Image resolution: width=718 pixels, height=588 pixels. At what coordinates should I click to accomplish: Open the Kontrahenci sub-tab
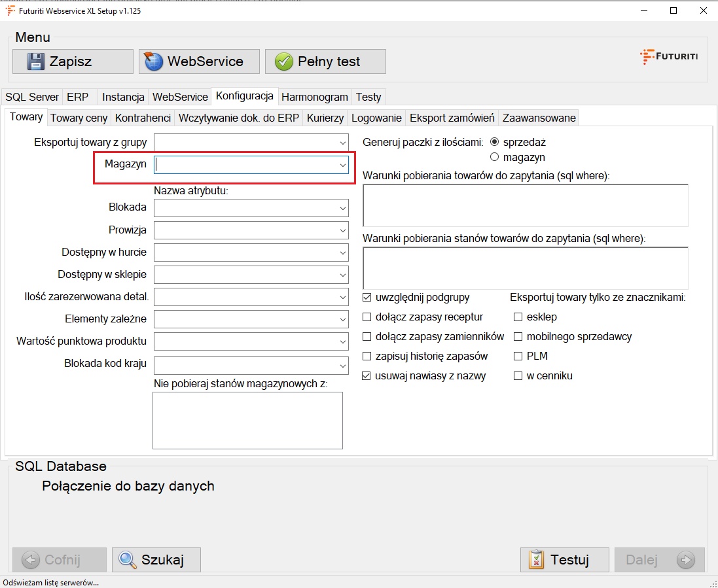(x=143, y=118)
